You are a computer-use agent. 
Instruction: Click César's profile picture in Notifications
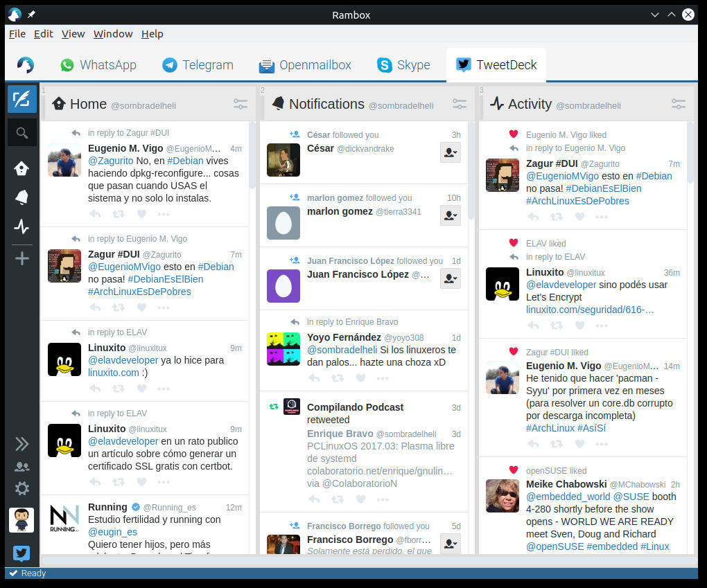pos(283,159)
